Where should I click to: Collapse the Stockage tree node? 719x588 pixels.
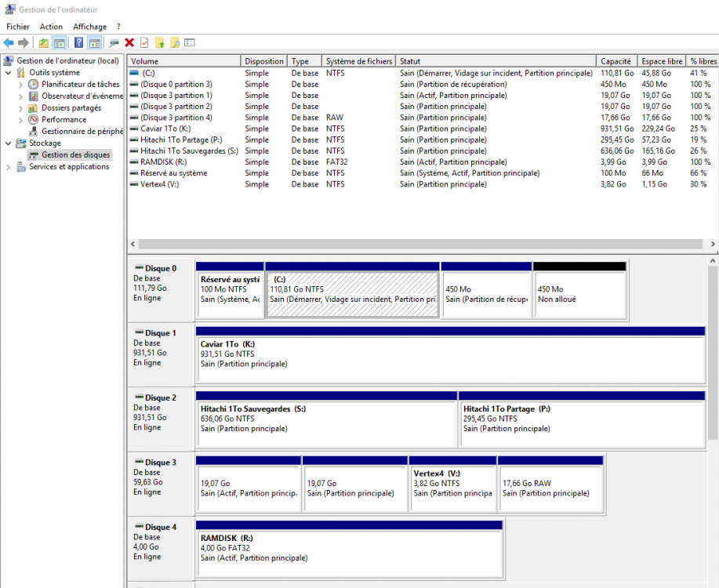tap(9, 143)
